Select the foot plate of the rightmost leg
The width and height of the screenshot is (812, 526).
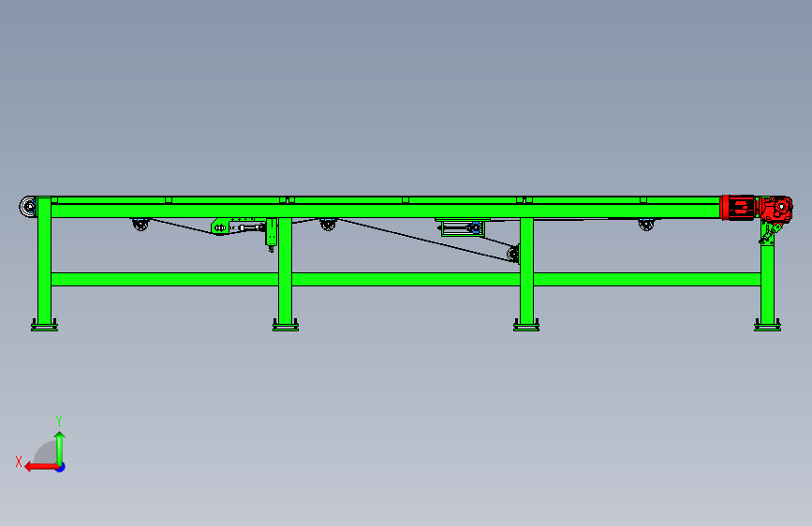[x=767, y=326]
